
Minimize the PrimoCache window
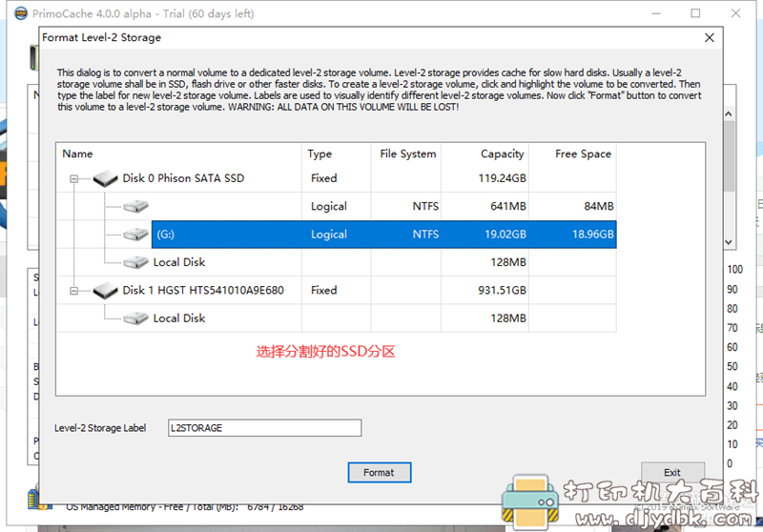click(x=656, y=13)
